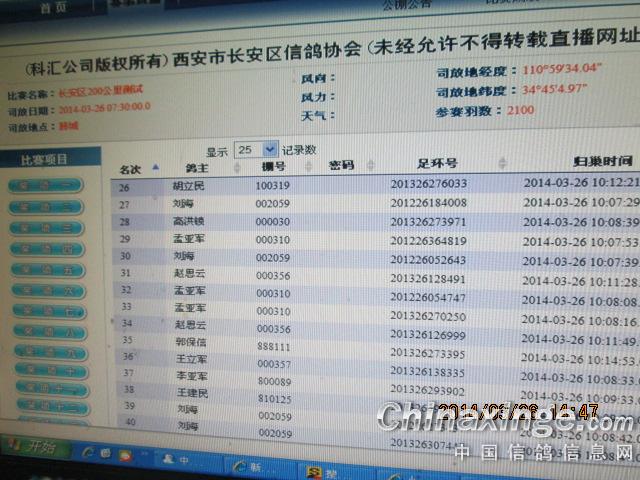Sort table by 名次 column arrow

tap(155, 168)
